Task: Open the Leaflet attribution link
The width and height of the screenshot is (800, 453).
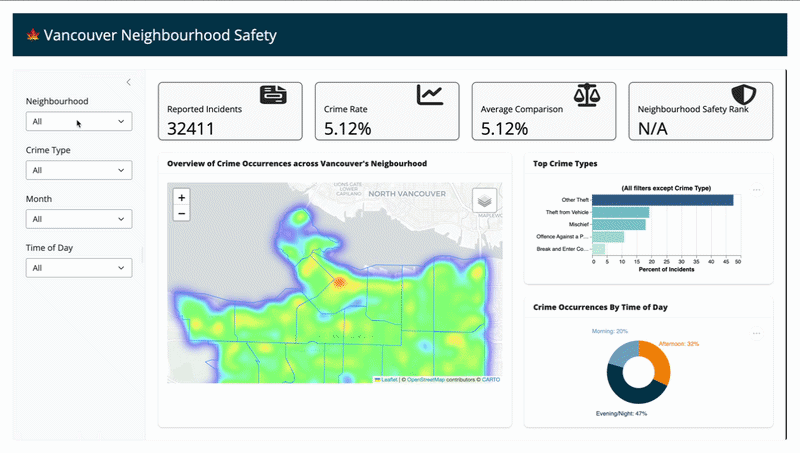Action: pos(391,380)
